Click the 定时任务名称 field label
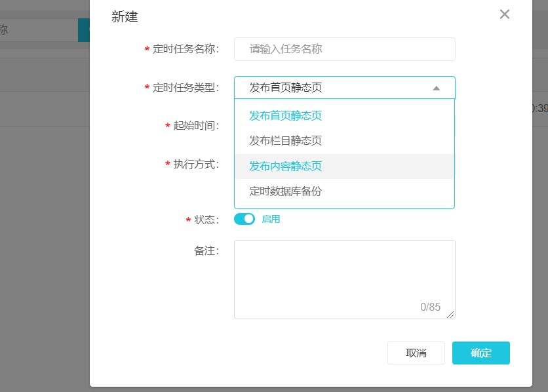The height and width of the screenshot is (392, 548). point(186,49)
